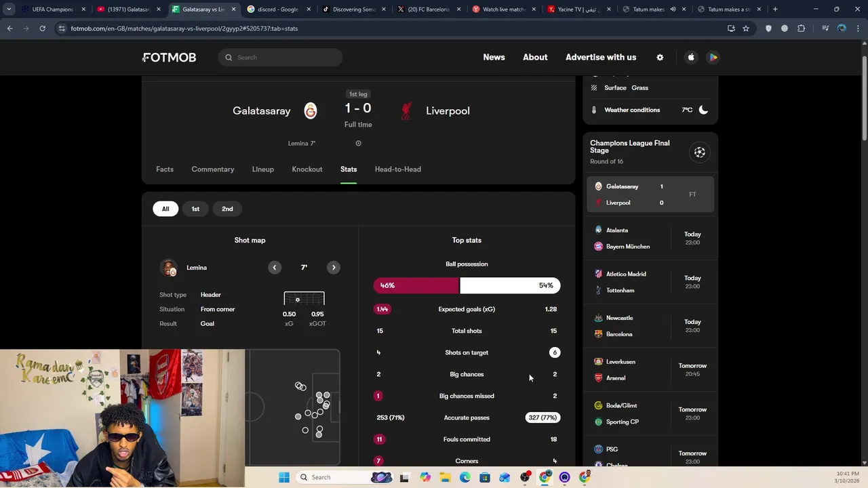
Task: Click the FotMob logo
Action: (x=170, y=58)
